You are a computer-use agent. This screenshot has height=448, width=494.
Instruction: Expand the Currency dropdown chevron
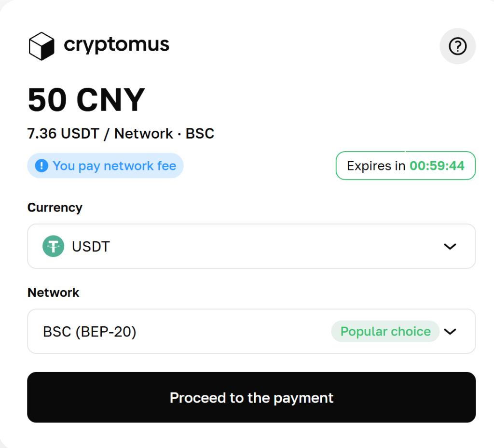450,246
